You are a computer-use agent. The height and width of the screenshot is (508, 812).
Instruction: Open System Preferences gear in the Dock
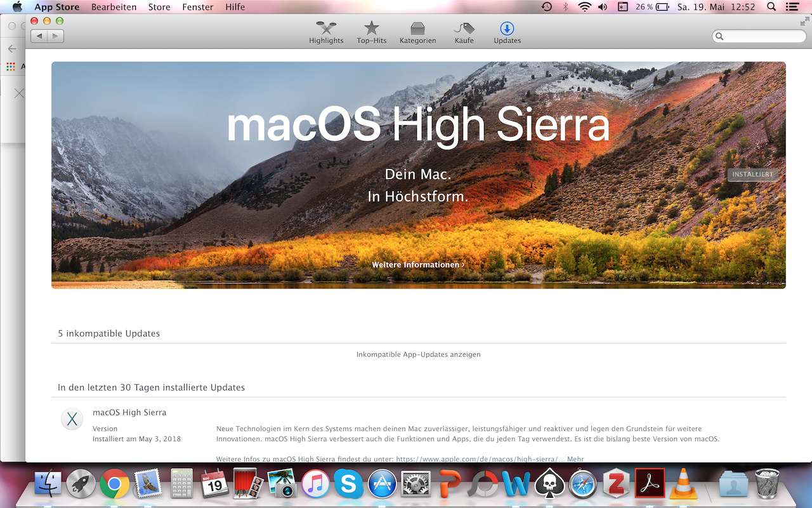[x=416, y=485]
